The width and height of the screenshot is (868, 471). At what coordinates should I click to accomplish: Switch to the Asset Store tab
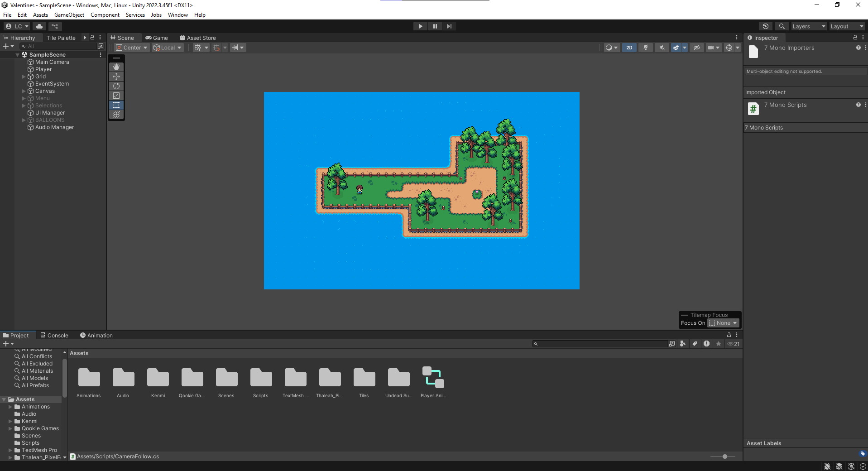click(198, 38)
